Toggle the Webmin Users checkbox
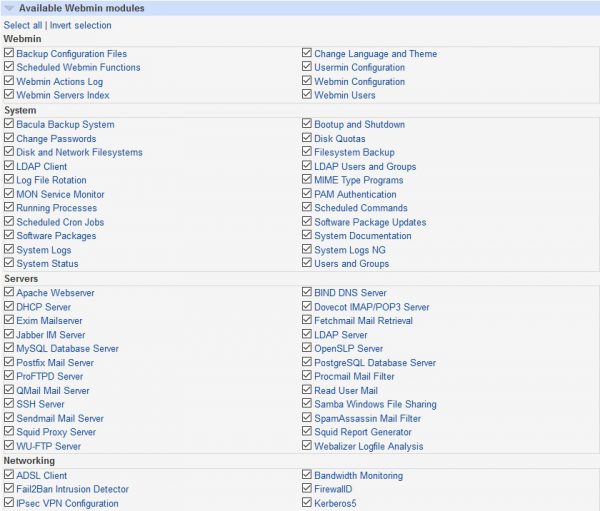Image resolution: width=600 pixels, height=511 pixels. [x=307, y=96]
